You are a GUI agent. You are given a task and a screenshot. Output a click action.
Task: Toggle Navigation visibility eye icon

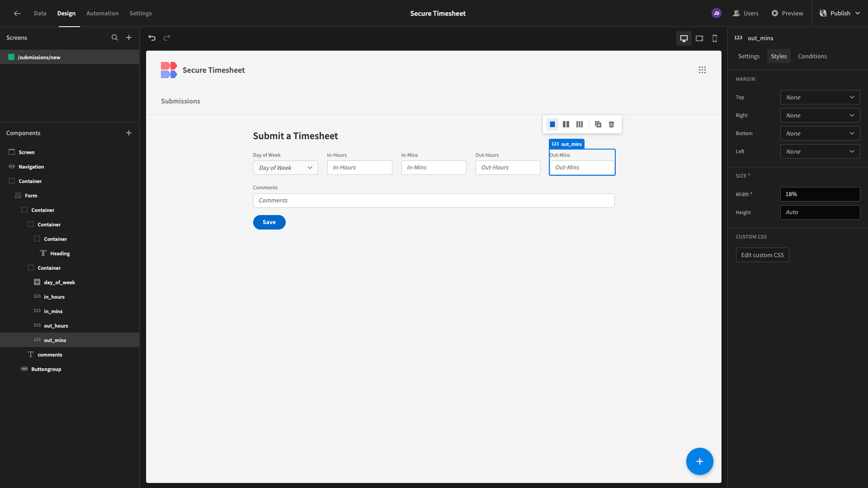click(x=12, y=167)
